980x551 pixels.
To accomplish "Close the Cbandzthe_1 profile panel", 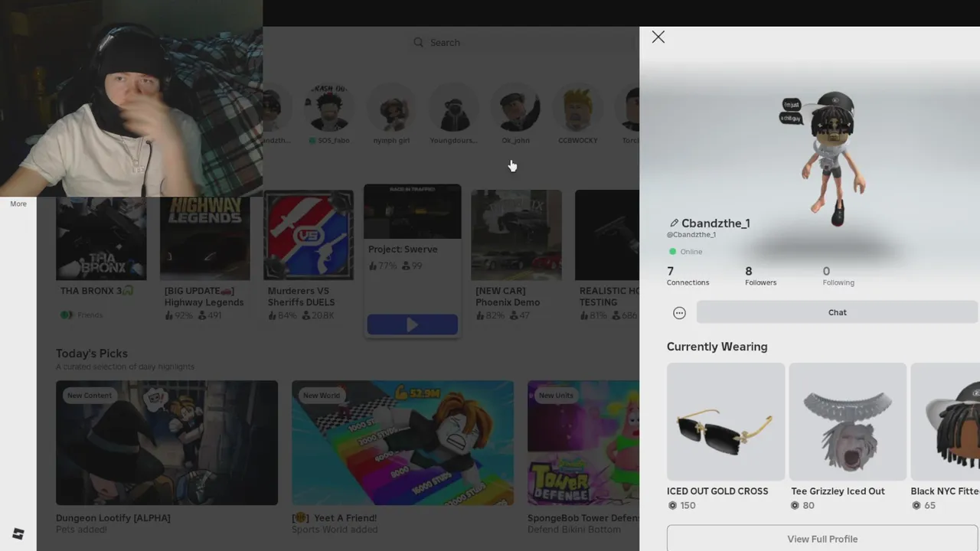I will tap(658, 37).
